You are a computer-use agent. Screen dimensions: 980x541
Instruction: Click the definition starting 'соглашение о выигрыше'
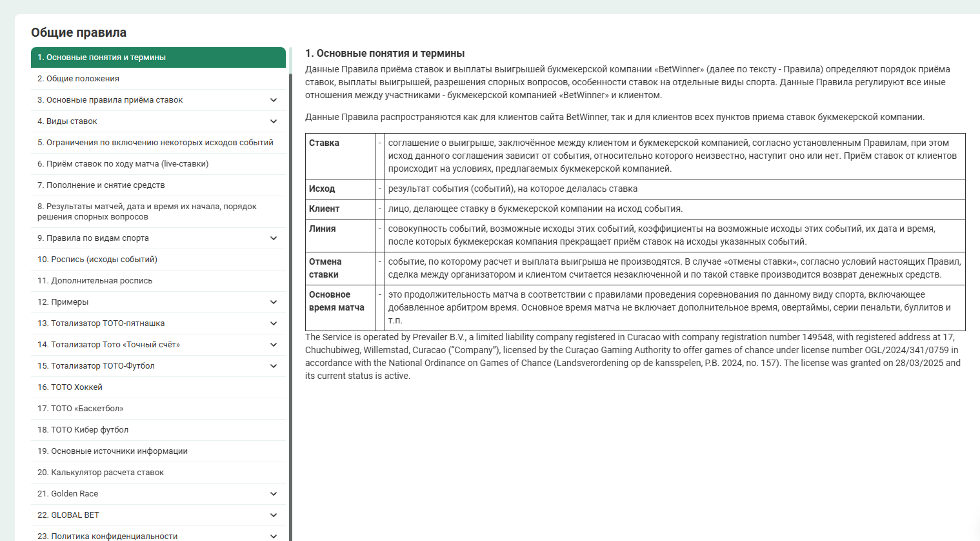point(675,156)
